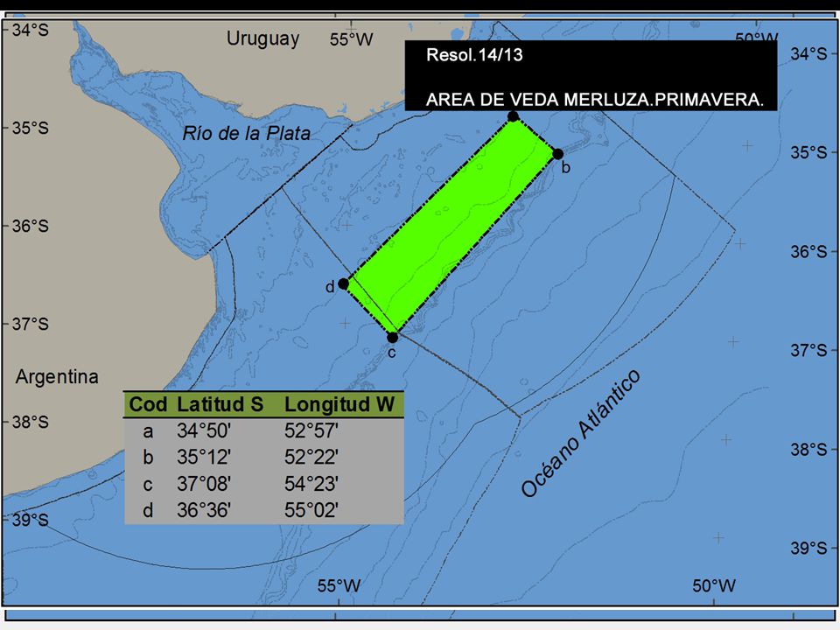
Task: Select longitude cell 55°02' in row d
Action: [311, 510]
